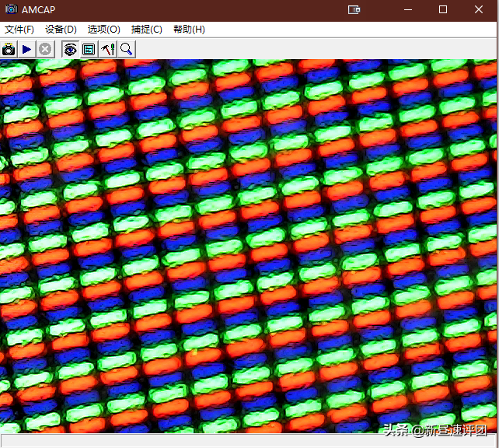This screenshot has height=448, width=499.
Task: Toggle the preview eye icon
Action: (70, 49)
